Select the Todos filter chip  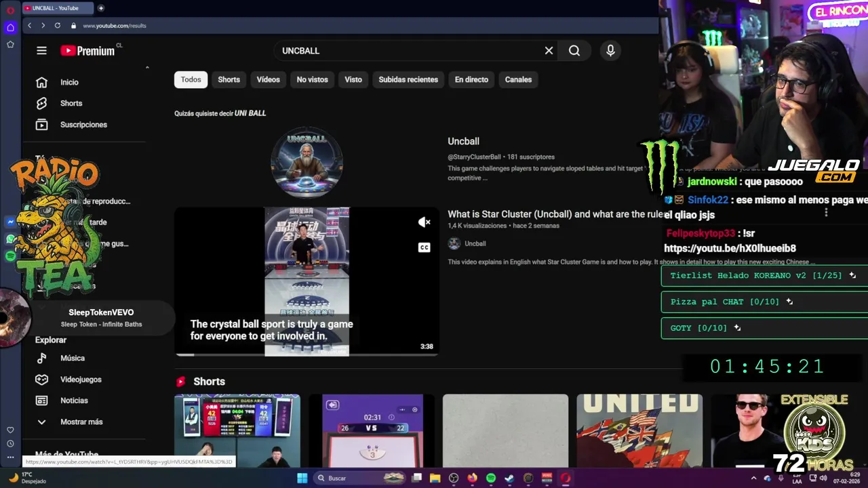pyautogui.click(x=191, y=79)
